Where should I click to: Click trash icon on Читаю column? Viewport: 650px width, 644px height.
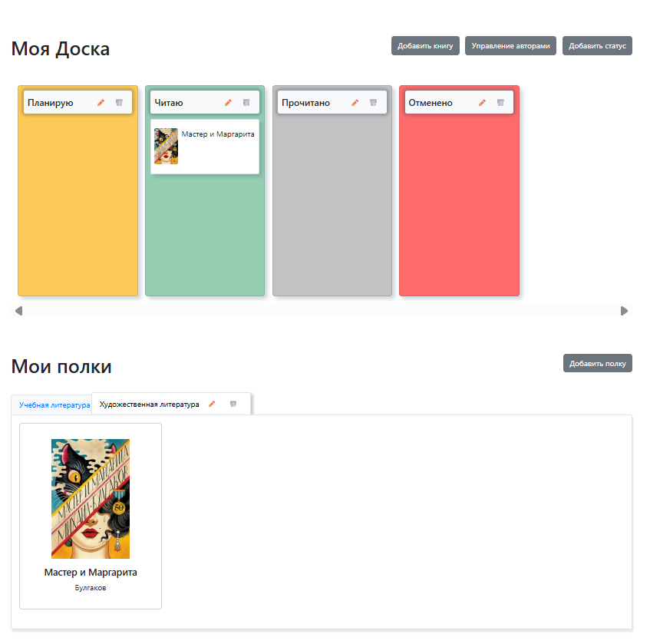[246, 103]
